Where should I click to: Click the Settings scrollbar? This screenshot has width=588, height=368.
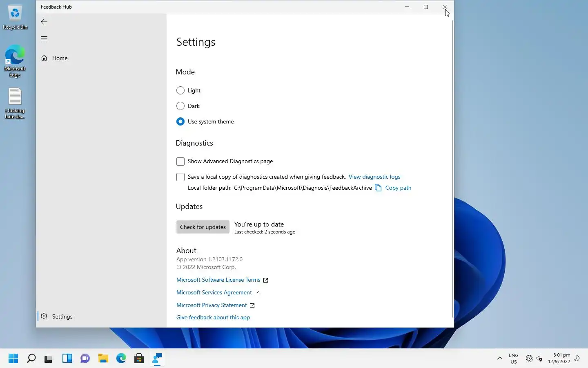tap(452, 168)
